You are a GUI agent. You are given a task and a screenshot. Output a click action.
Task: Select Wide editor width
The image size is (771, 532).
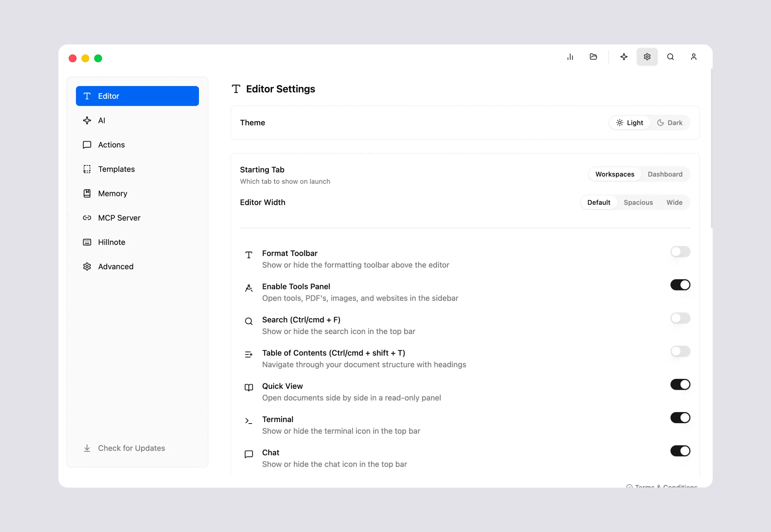674,203
